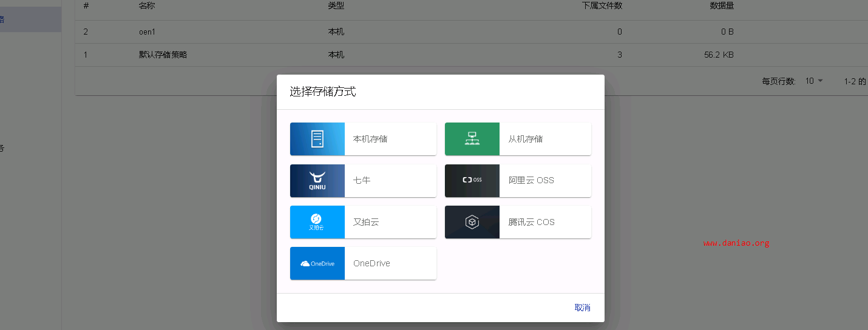Choose 阿里云 OSS storage option
This screenshot has height=330, width=868.
(x=518, y=181)
